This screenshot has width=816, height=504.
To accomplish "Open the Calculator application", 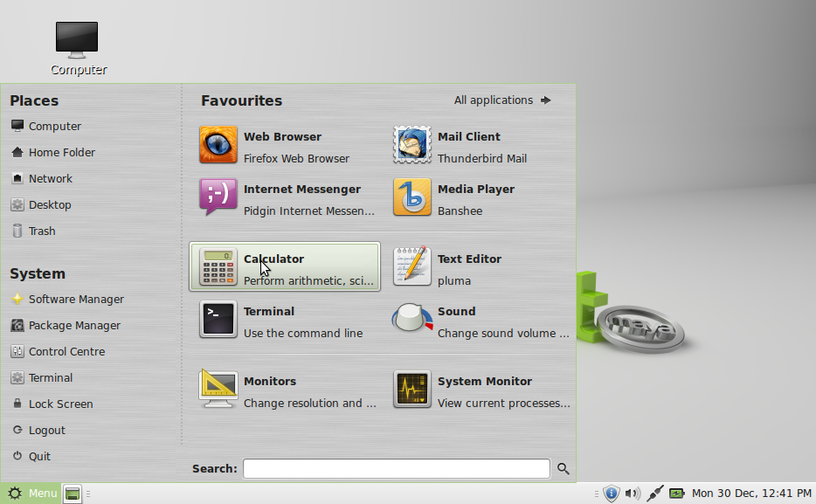I will point(285,266).
